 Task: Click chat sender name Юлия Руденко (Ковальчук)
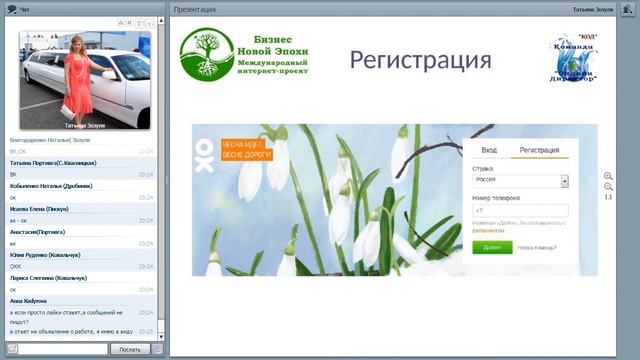45,255
